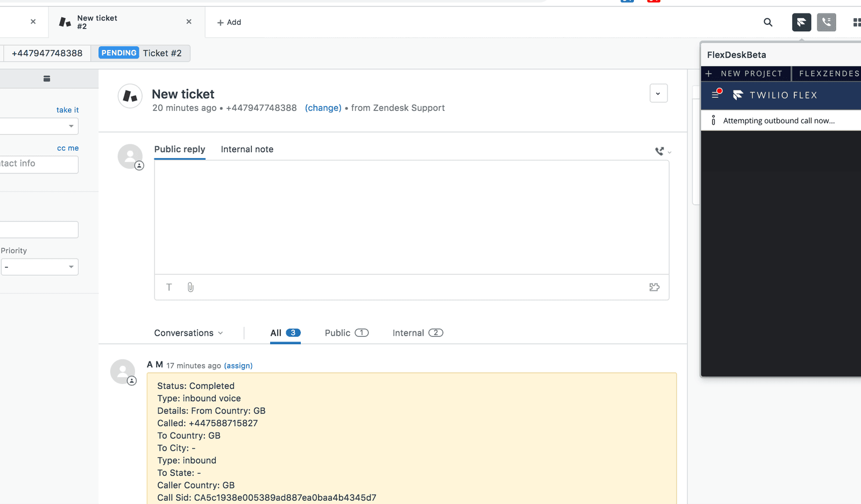
Task: Click the call icon above the reply editor
Action: pos(660,151)
